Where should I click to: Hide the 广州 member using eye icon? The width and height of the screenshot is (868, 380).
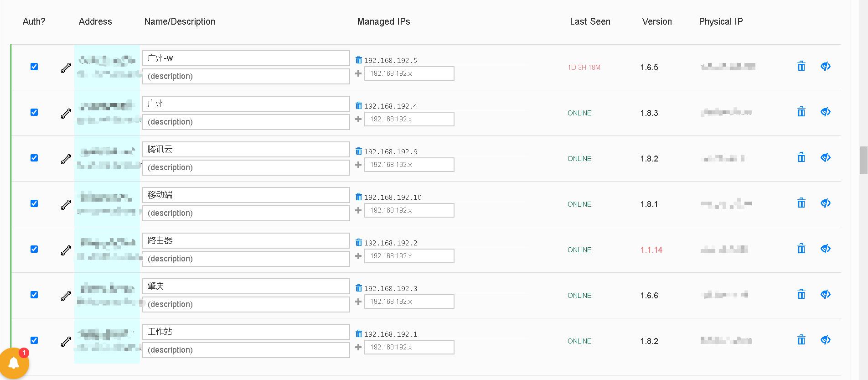826,112
